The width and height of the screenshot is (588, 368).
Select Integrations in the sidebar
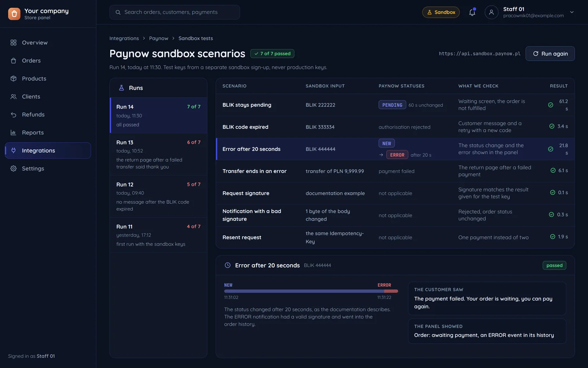pos(48,151)
